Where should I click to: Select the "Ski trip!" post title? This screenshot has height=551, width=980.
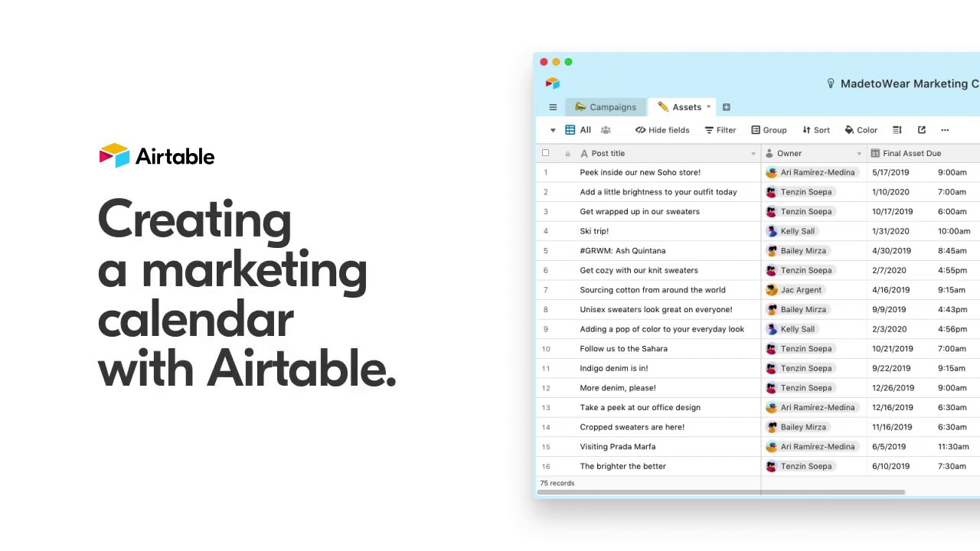[594, 231]
